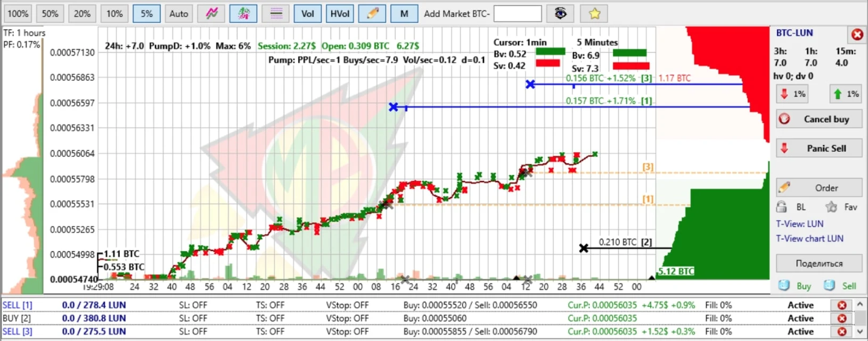Click the blue X on sell line [3]
The height and width of the screenshot is (341, 868).
pyautogui.click(x=530, y=84)
